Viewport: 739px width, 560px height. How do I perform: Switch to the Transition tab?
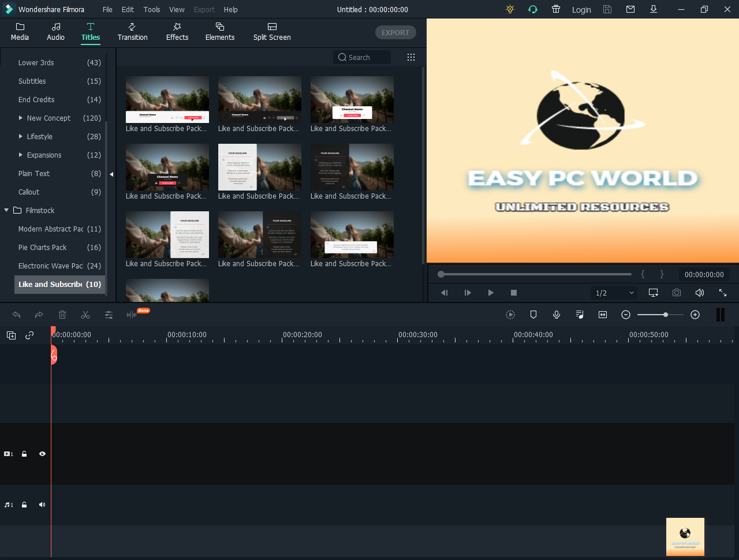tap(132, 32)
